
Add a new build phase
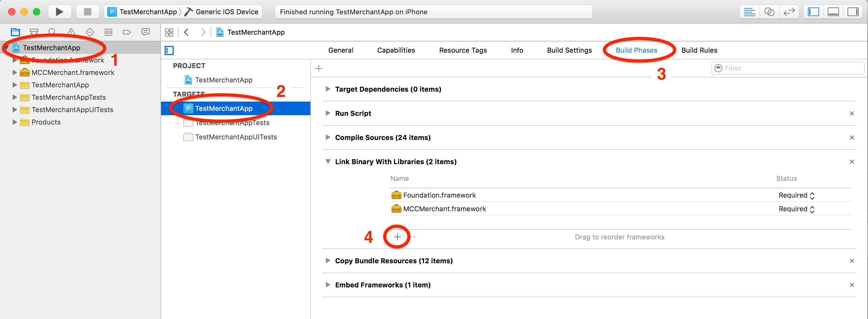(319, 69)
